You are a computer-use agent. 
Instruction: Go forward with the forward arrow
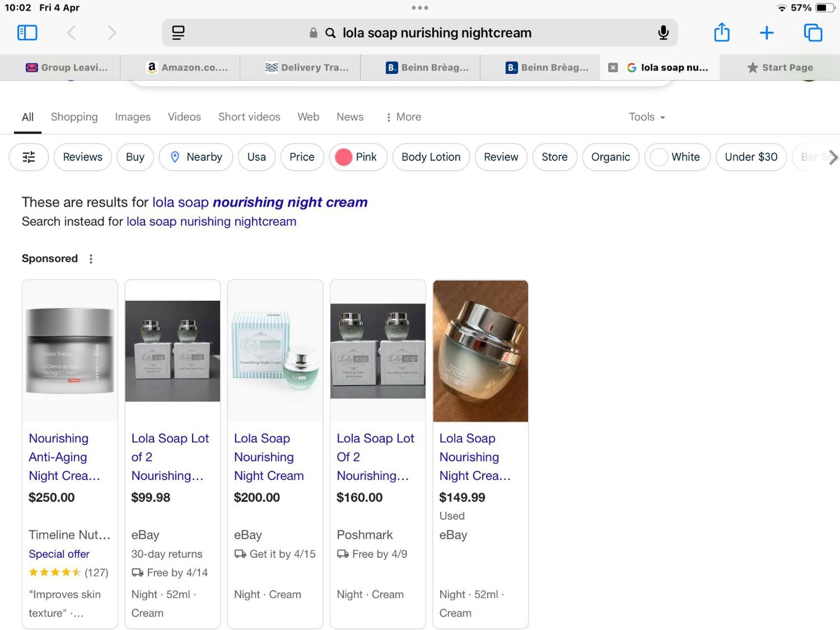click(112, 33)
